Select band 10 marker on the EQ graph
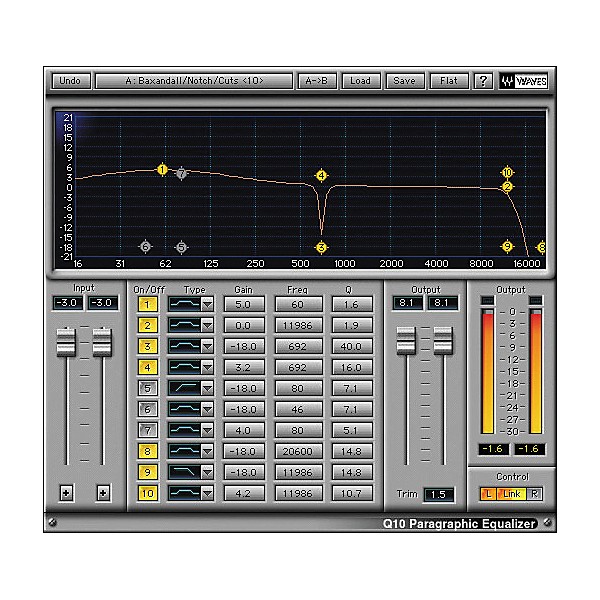Image resolution: width=600 pixels, height=600 pixels. (507, 173)
